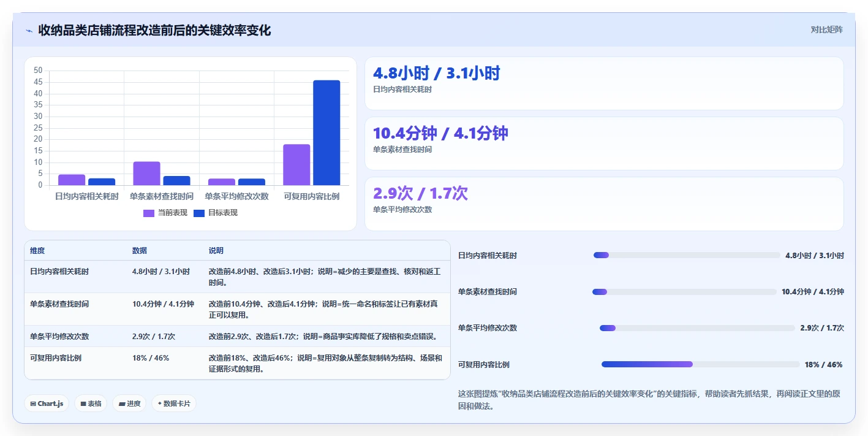The image size is (868, 436).
Task: Click table cell 18% / 46%
Action: tap(151, 358)
